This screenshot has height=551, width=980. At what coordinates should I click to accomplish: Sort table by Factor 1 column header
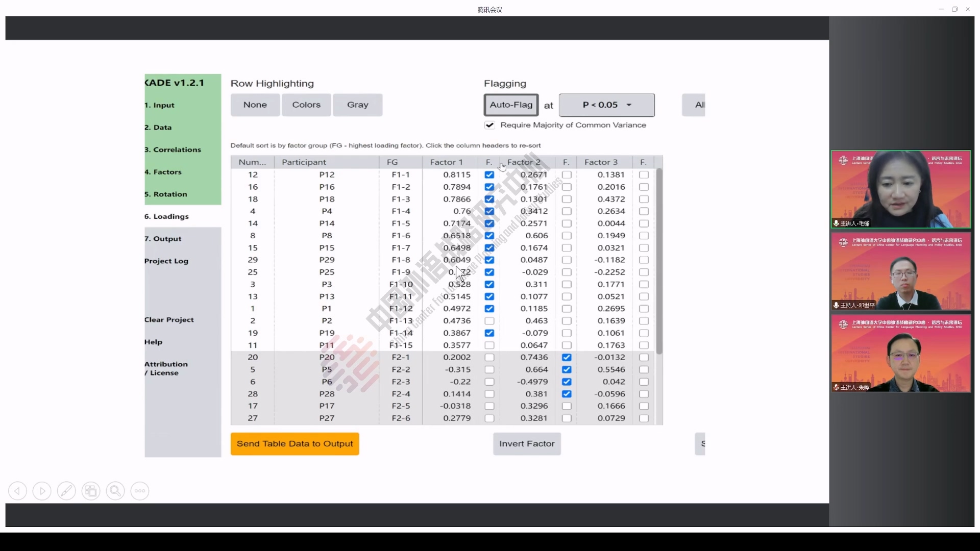click(x=446, y=162)
